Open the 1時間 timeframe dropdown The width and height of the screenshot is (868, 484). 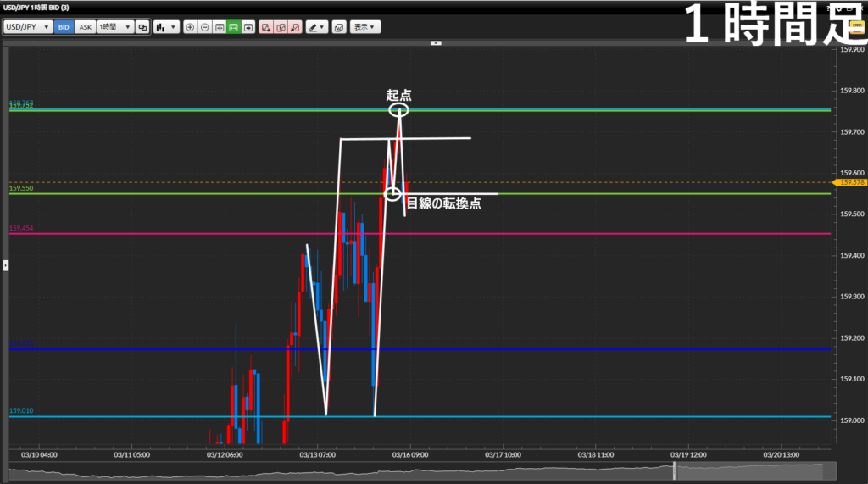115,27
